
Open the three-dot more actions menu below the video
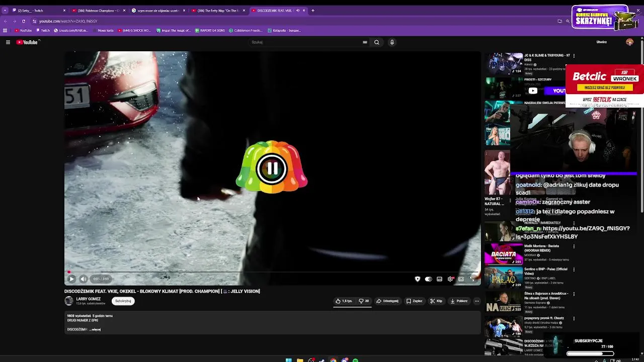pyautogui.click(x=477, y=301)
